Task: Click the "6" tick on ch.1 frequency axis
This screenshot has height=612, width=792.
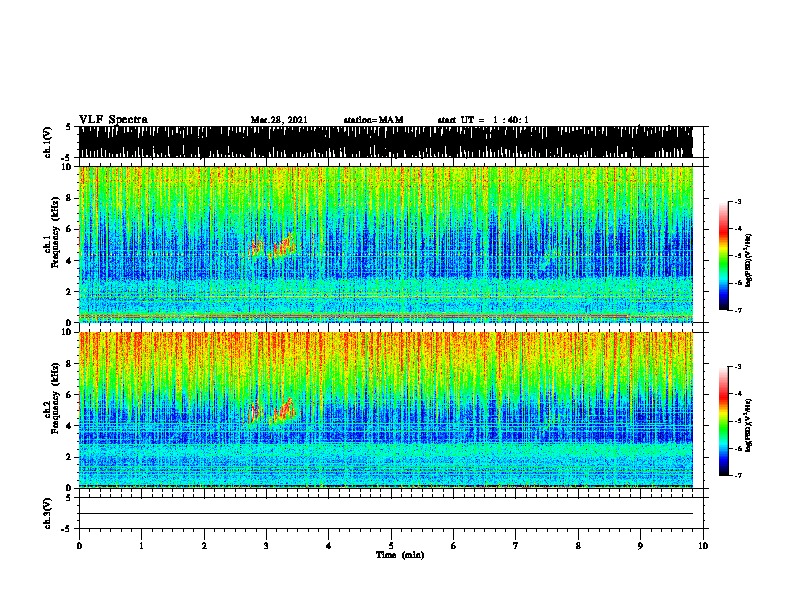Action: tap(69, 229)
